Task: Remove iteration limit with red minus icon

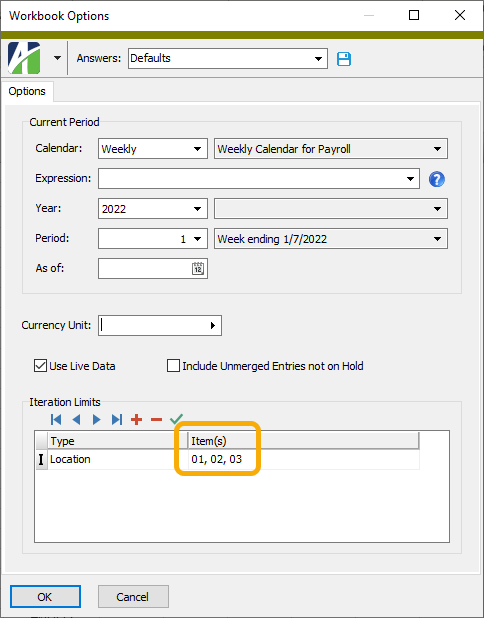Action: (156, 419)
